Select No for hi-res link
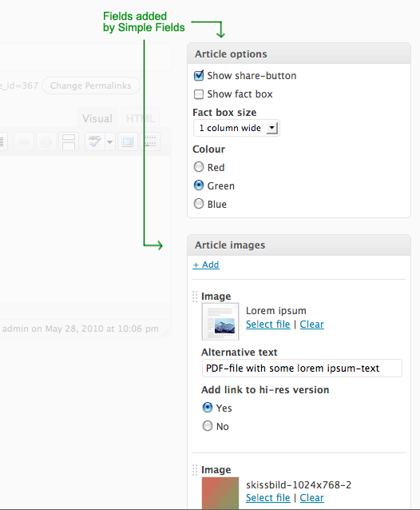 [208, 426]
